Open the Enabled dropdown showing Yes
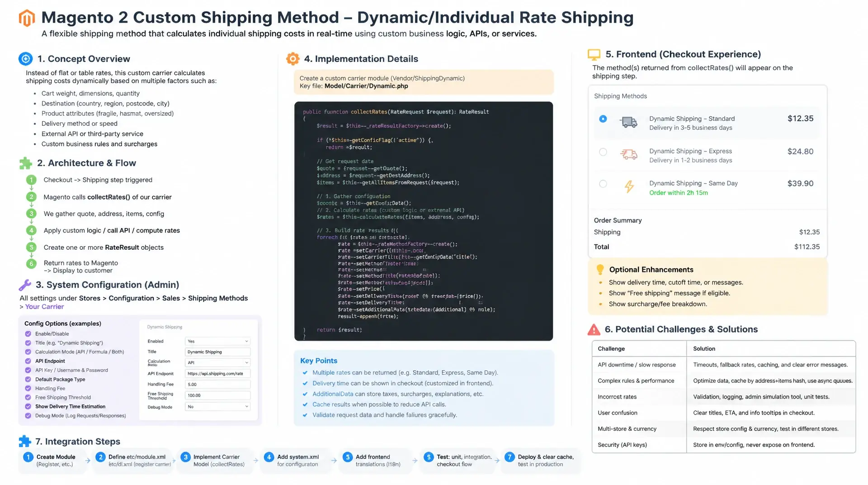The height and width of the screenshot is (485, 868). pos(217,342)
